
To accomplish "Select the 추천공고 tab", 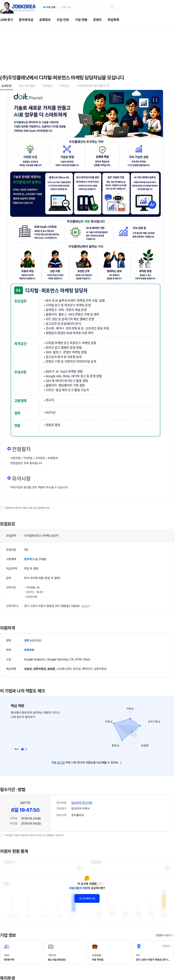I will point(65,86).
